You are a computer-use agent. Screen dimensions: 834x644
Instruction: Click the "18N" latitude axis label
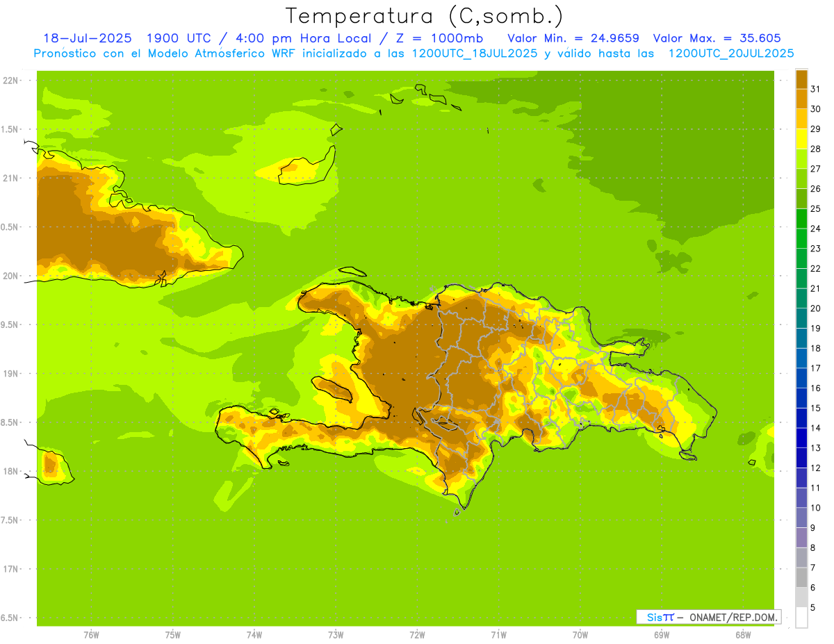(11, 471)
